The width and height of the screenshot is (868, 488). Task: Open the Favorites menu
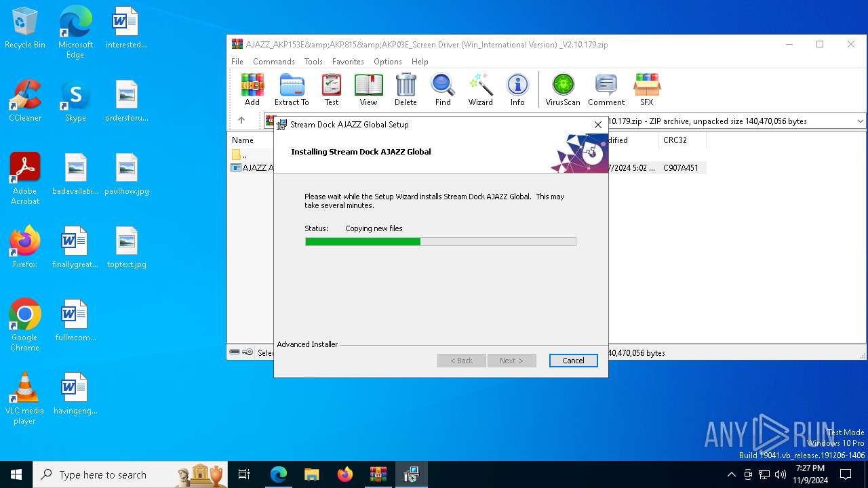[348, 61]
